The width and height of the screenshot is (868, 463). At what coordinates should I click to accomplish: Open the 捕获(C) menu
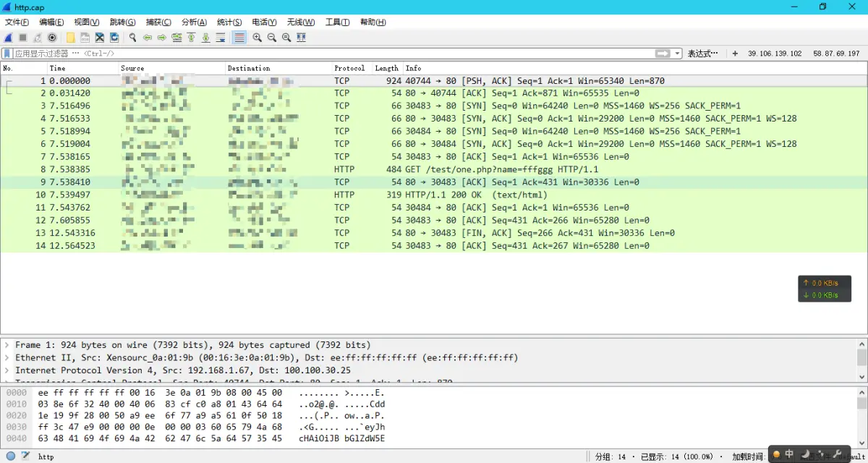[x=158, y=22]
